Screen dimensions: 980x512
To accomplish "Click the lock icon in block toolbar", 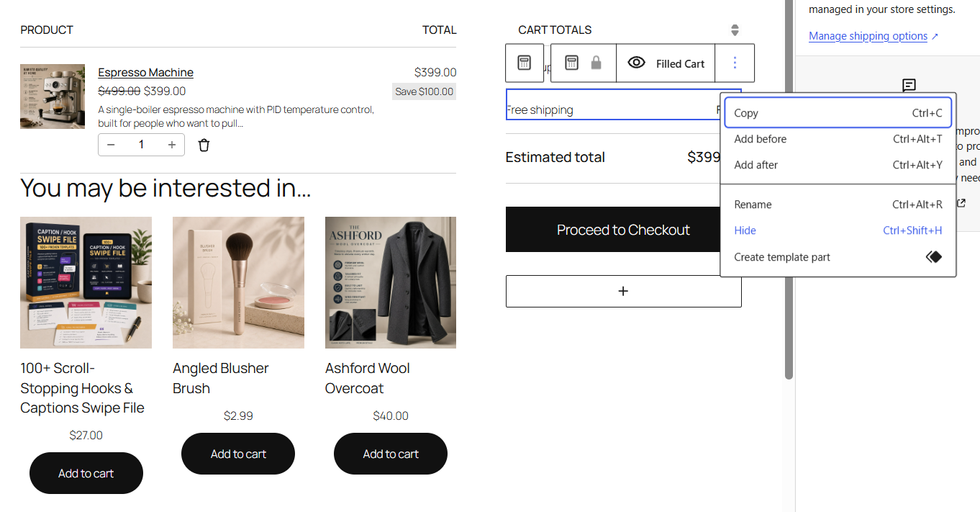I will (x=596, y=63).
